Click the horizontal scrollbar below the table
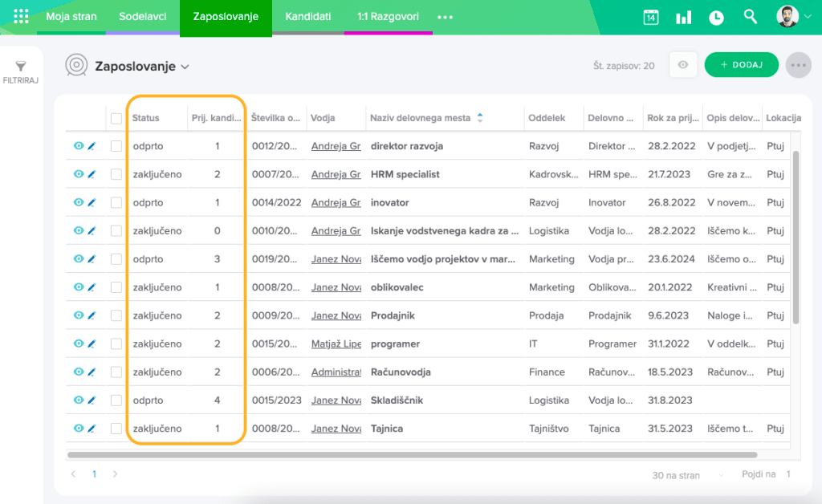 coord(401,455)
